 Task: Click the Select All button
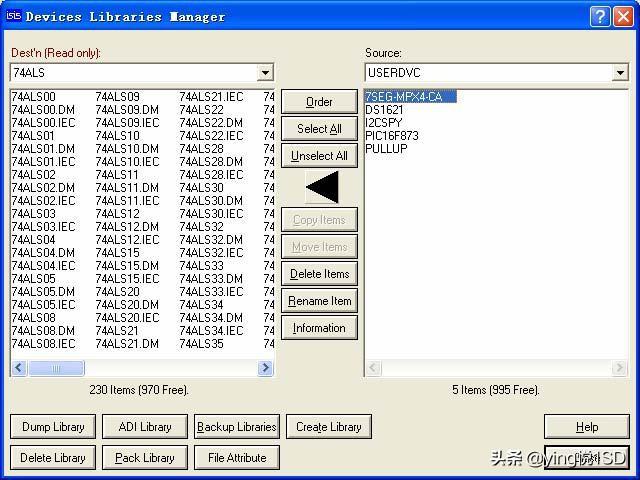point(319,129)
